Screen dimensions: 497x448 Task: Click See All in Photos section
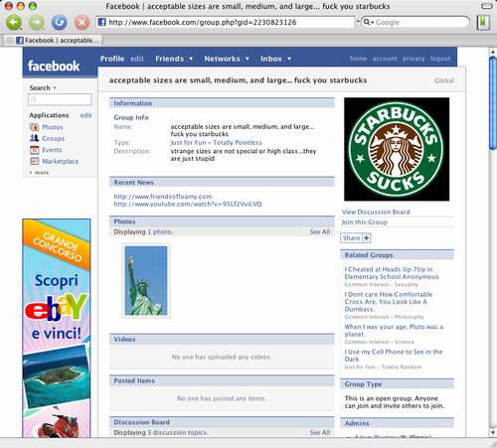(320, 231)
